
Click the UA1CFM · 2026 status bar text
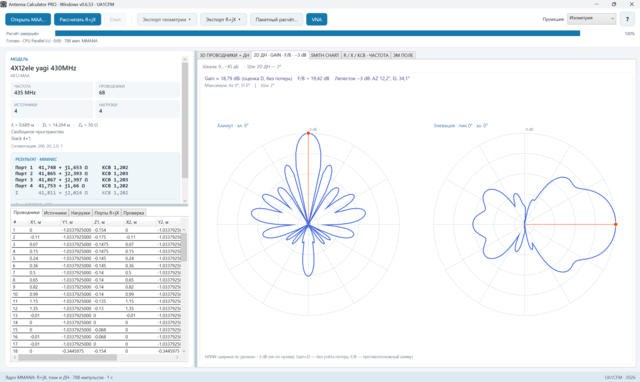620,377
